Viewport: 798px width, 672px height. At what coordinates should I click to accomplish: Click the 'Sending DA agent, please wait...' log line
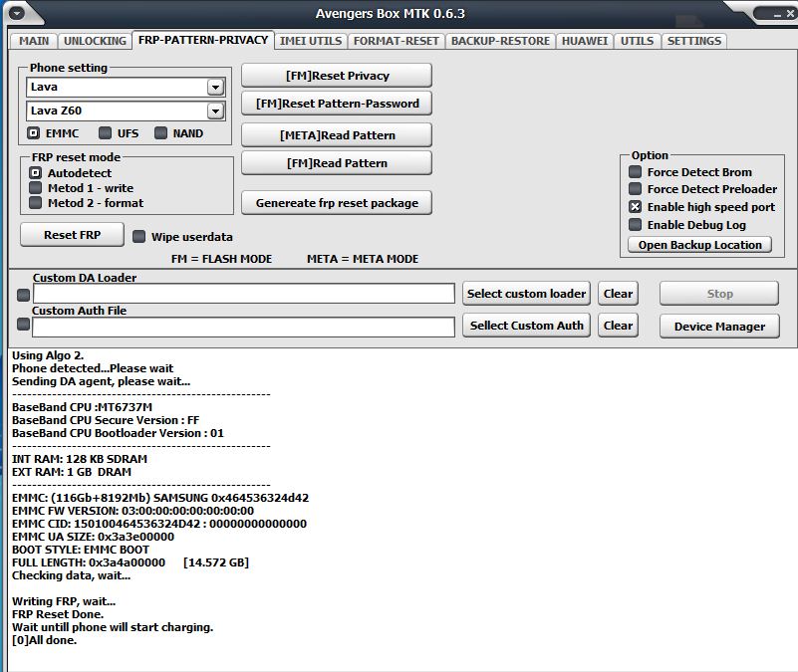click(x=101, y=381)
